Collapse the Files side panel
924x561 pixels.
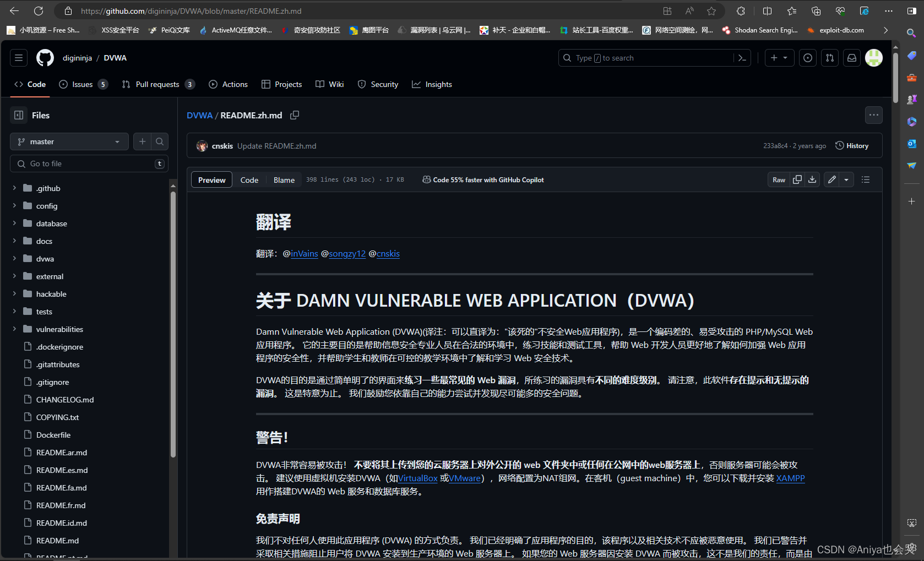pyautogui.click(x=19, y=115)
